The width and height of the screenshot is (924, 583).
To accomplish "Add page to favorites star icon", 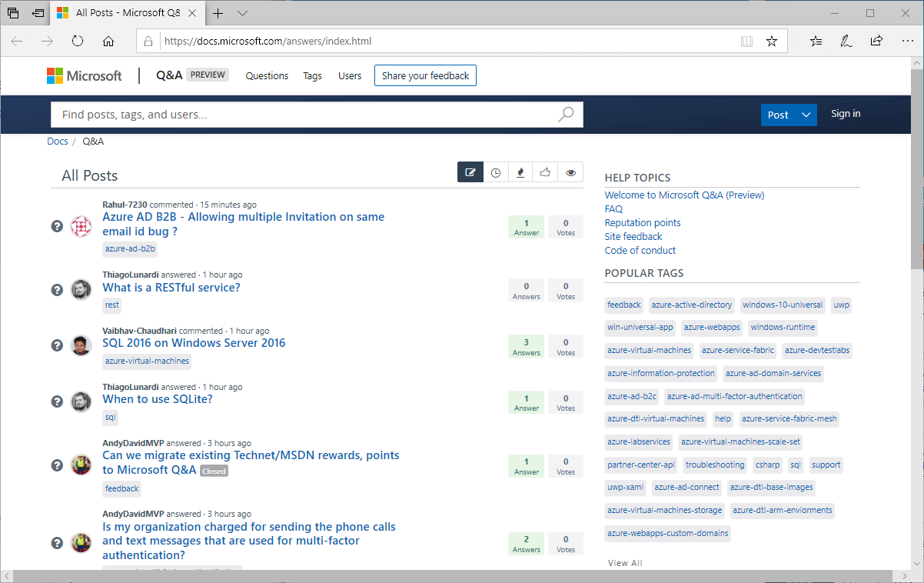I will point(772,41).
